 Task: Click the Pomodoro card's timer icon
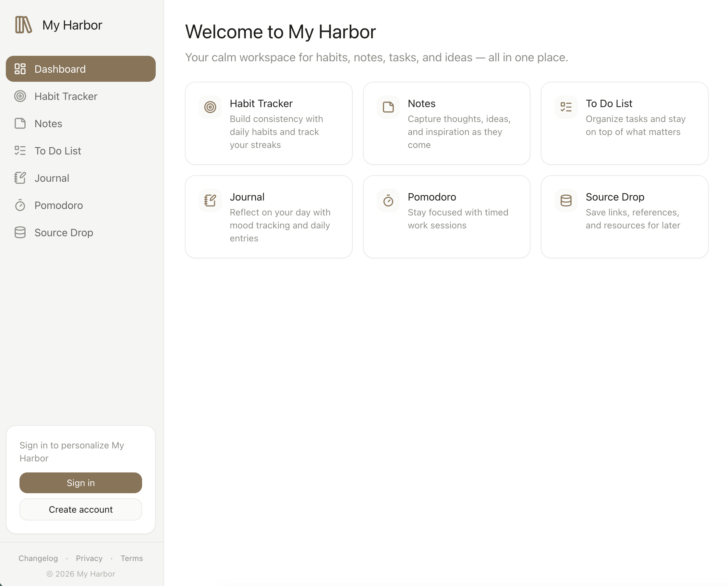click(x=388, y=201)
